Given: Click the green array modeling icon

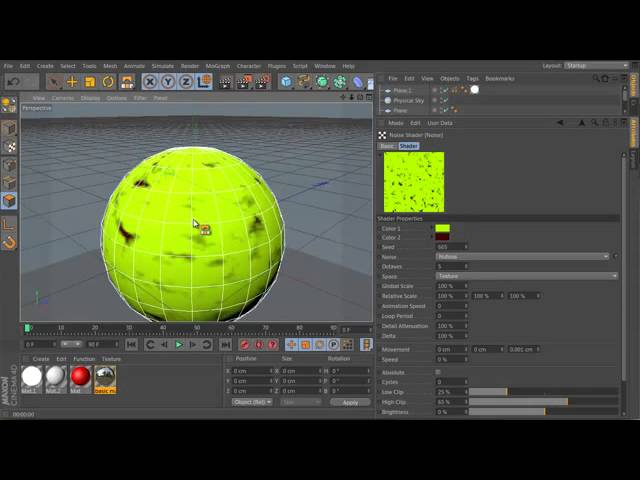Looking at the screenshot, I should [340, 82].
